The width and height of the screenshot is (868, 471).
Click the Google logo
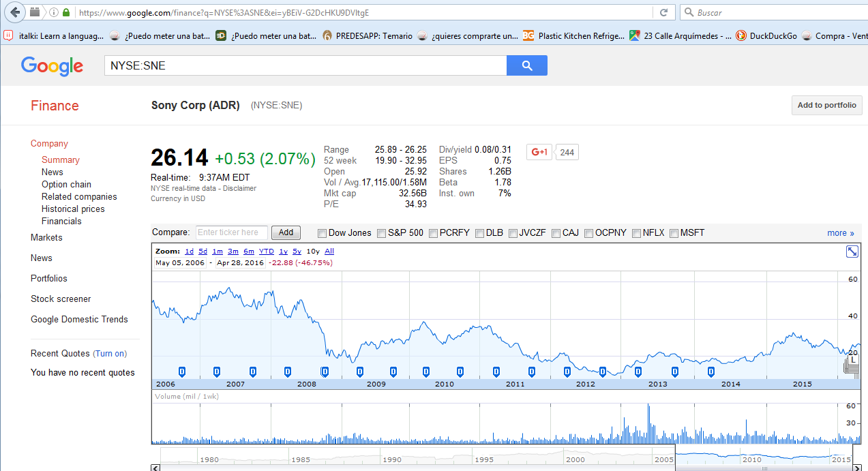pos(52,66)
